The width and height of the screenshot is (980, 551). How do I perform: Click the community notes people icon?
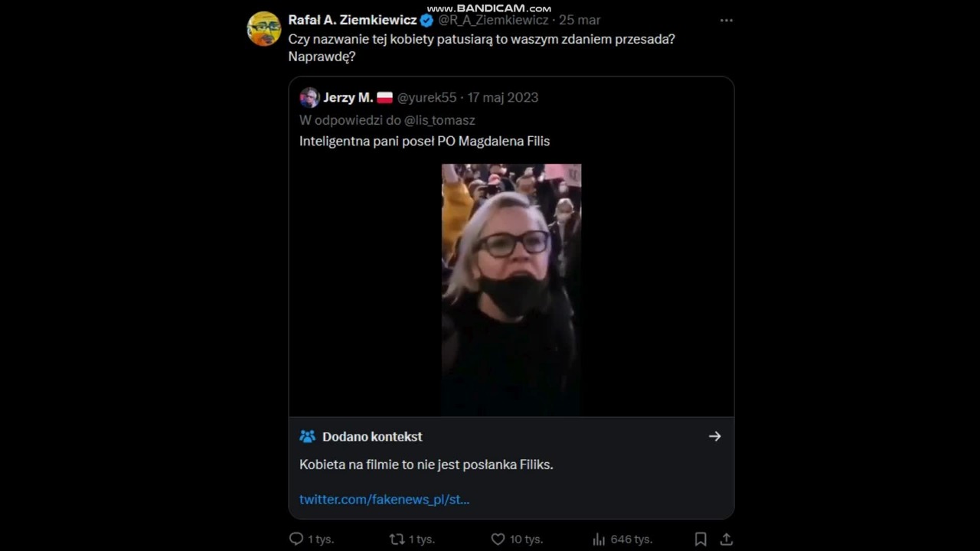coord(307,436)
